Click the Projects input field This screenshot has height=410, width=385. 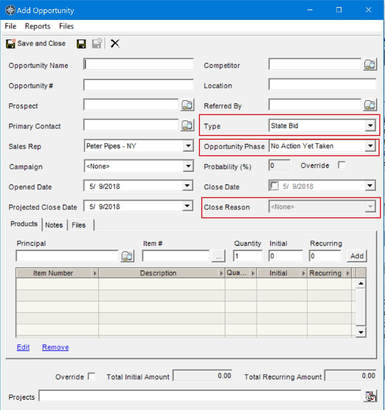coord(200,396)
